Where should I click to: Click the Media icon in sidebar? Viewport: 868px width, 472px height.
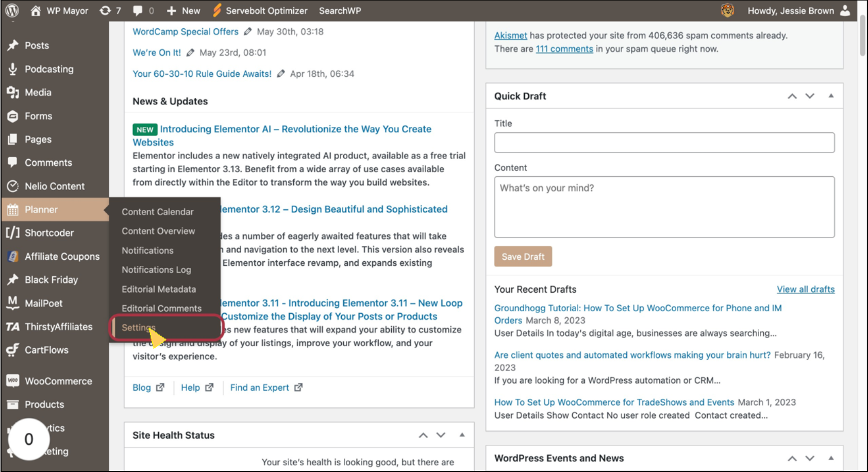[x=13, y=92]
